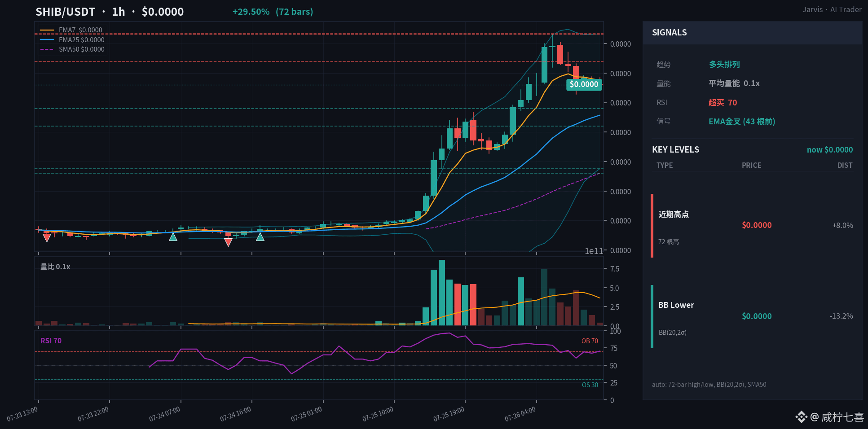Click the DIST column header
Image resolution: width=868 pixels, height=429 pixels.
[x=845, y=165]
